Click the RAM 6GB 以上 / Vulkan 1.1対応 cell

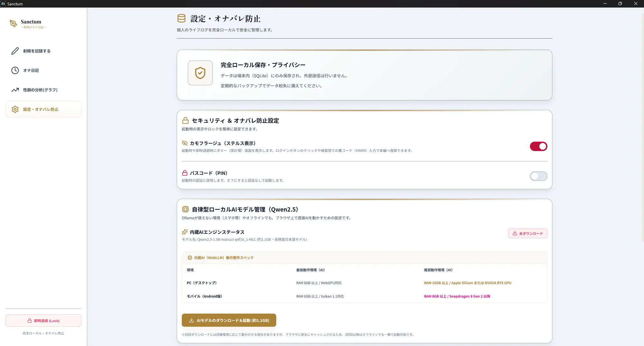click(x=320, y=296)
